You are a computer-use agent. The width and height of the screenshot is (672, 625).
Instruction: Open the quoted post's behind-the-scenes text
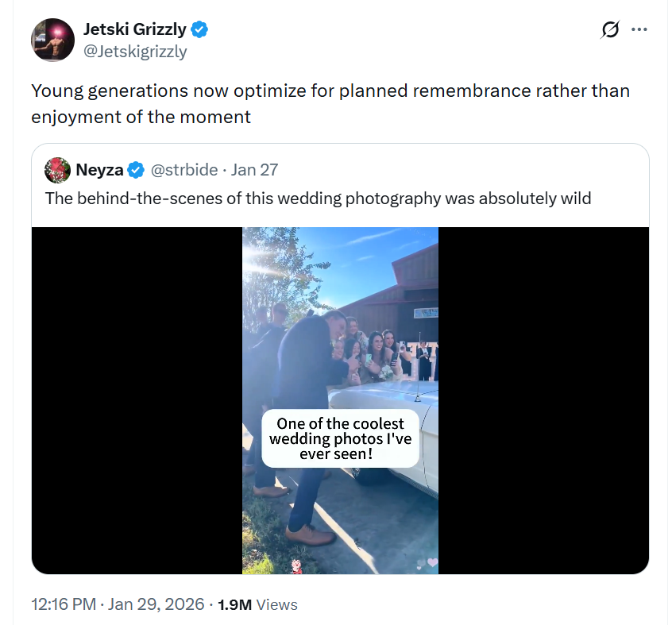click(318, 198)
